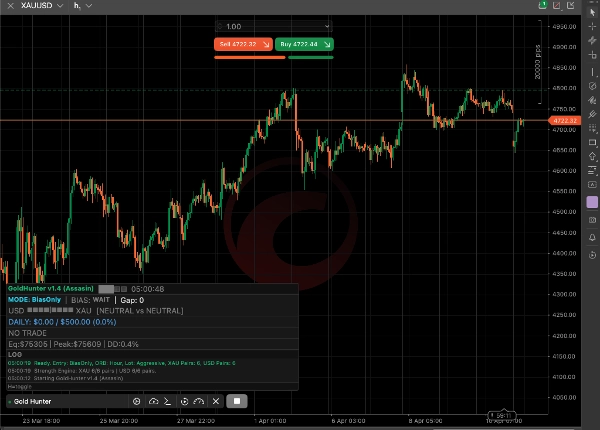Select the cursor pointer tool

coord(593,12)
